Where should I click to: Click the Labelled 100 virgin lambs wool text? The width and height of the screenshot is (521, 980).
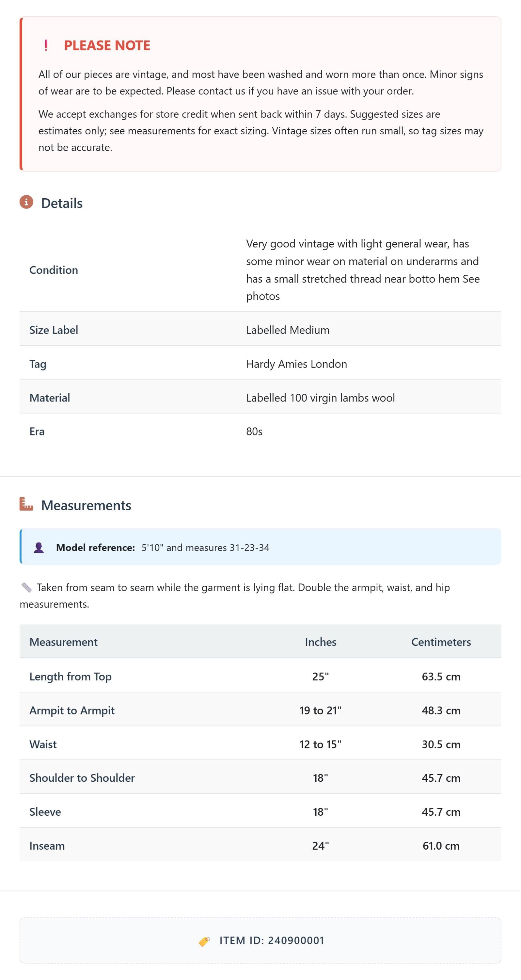coord(321,398)
